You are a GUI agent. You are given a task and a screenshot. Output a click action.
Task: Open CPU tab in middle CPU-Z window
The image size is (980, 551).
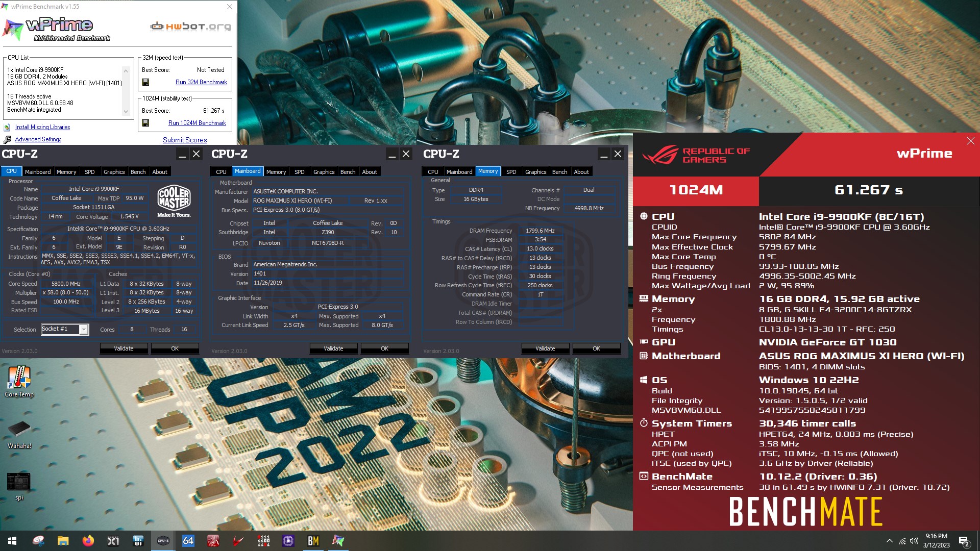pos(221,172)
